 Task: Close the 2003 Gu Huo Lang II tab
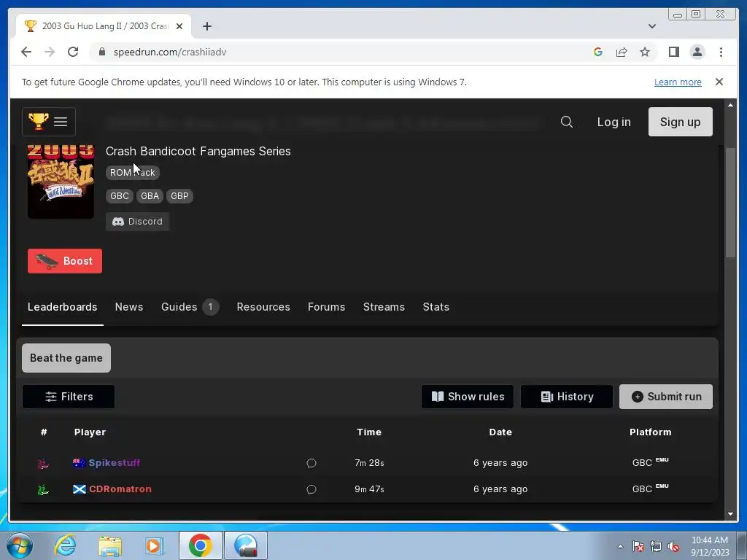179,26
